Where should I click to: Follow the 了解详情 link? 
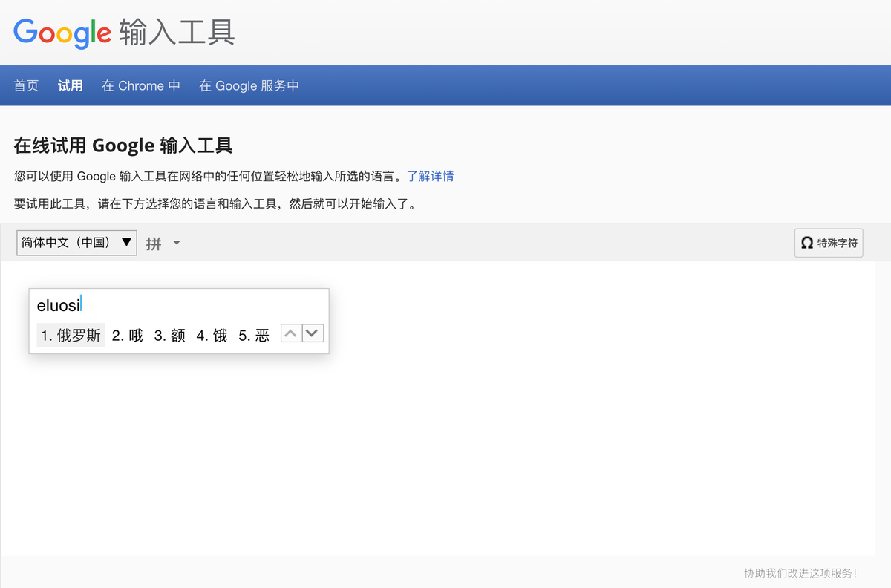point(430,176)
